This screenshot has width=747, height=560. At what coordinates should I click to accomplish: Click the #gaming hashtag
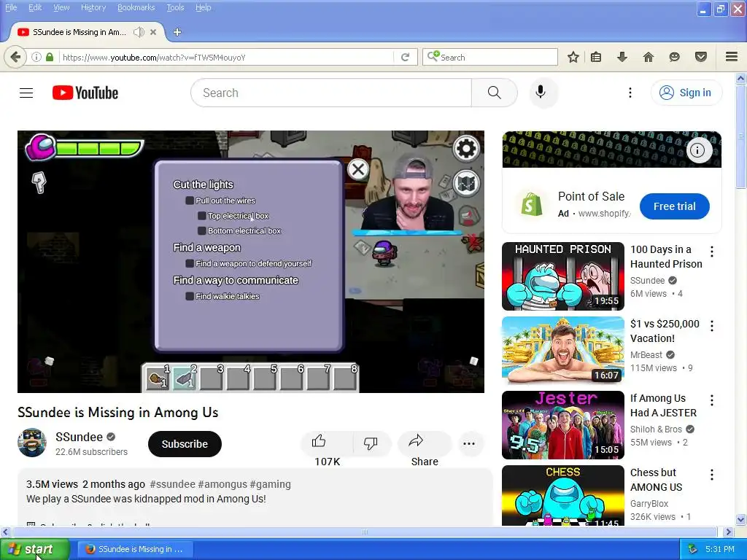[270, 484]
